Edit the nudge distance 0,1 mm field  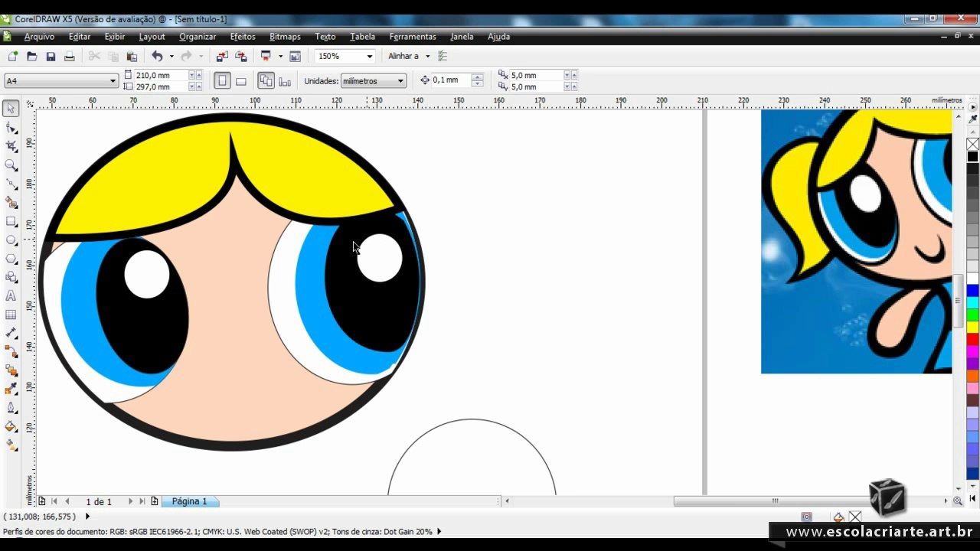pyautogui.click(x=452, y=80)
